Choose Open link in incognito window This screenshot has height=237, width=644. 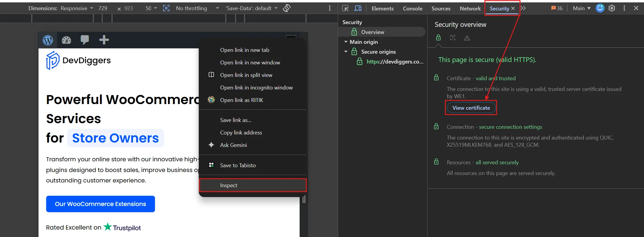click(252, 88)
